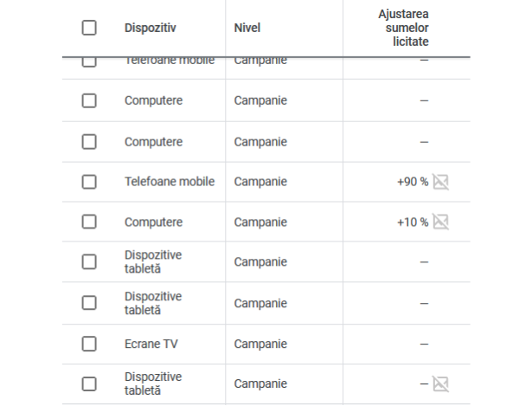
Task: Check the Ecrane TV row checkbox
Action: pos(89,344)
